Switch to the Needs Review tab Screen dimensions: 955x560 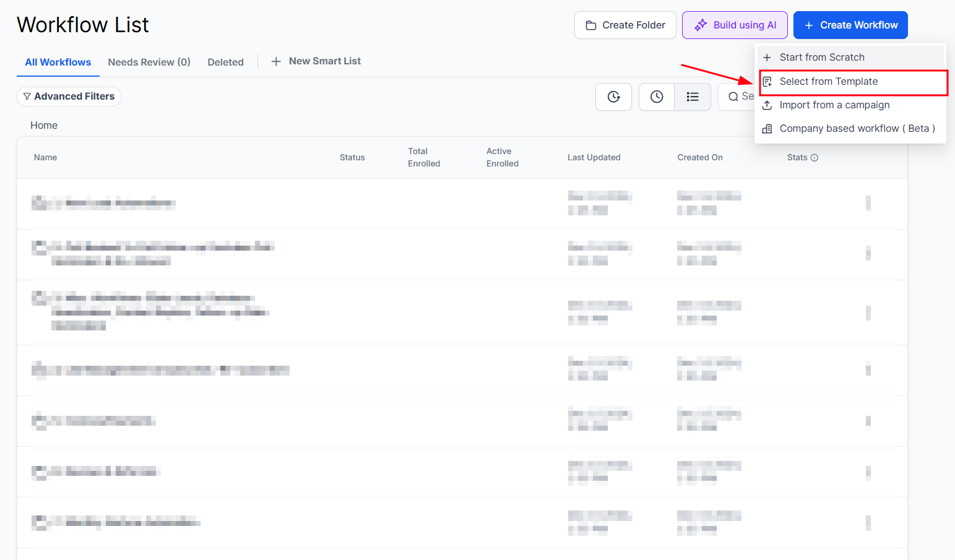coord(149,62)
